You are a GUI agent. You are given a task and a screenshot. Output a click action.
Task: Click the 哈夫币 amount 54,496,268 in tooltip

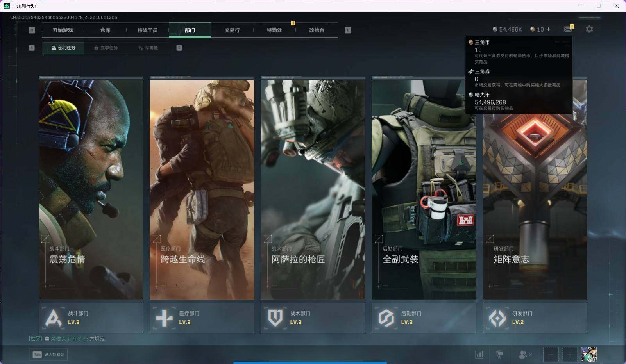pos(490,102)
